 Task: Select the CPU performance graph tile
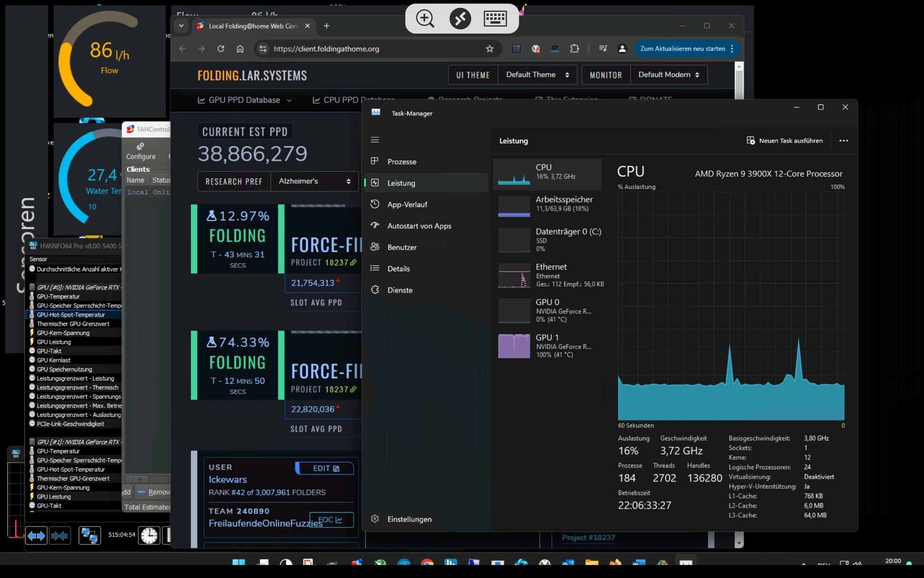point(548,174)
